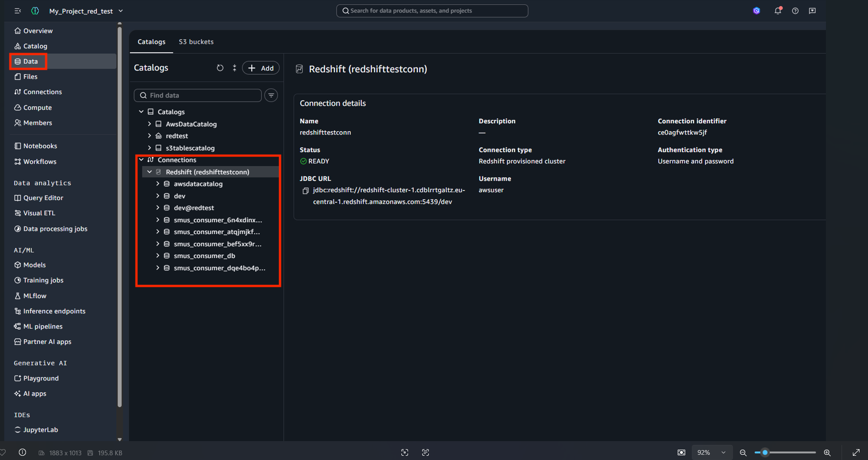The image size is (868, 460).
Task: Collapse the Connections tree node
Action: pos(141,160)
